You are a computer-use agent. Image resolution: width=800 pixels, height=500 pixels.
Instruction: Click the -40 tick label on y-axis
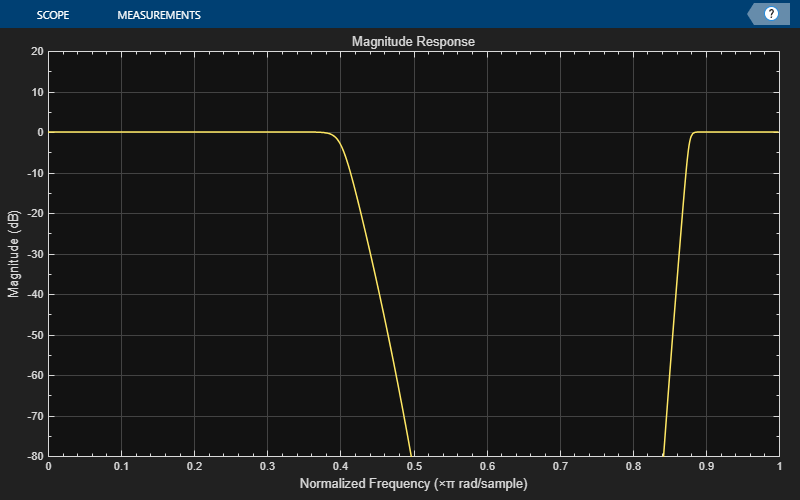(34, 294)
